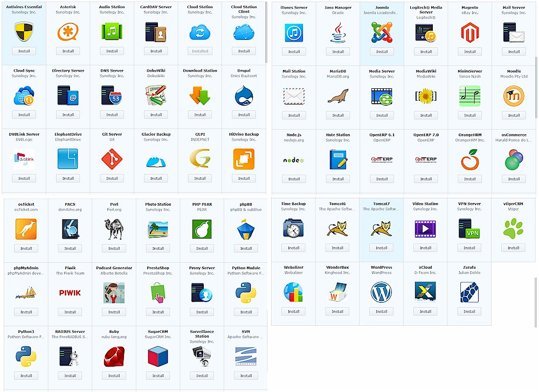Open the Photo Station icon
This screenshot has width=539, height=392.
(158, 229)
